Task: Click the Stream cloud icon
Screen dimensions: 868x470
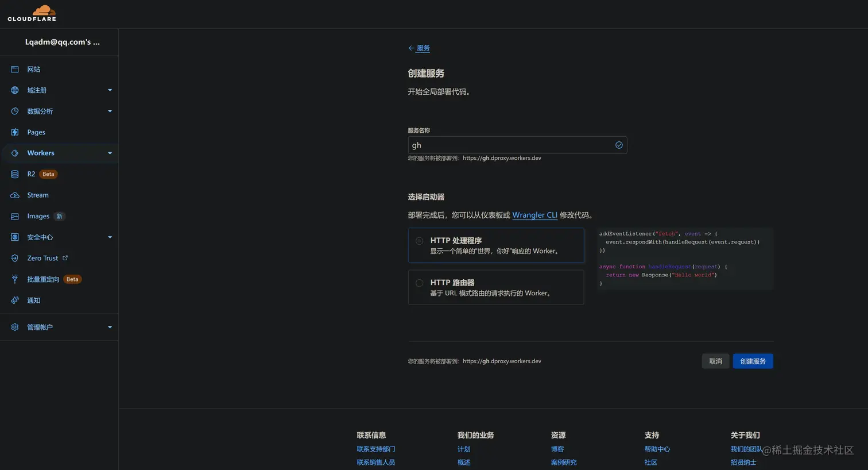Action: (15, 195)
